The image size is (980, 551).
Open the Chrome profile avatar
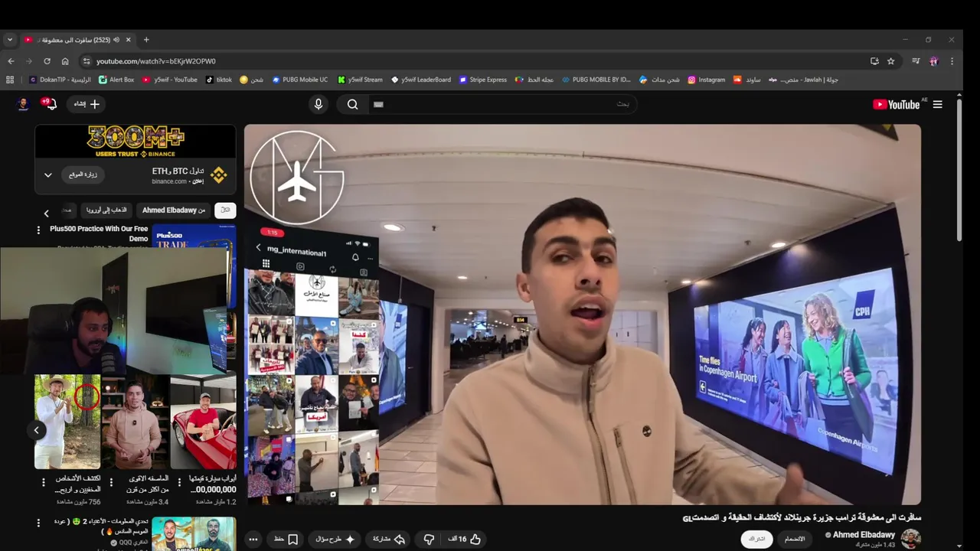[x=934, y=61]
